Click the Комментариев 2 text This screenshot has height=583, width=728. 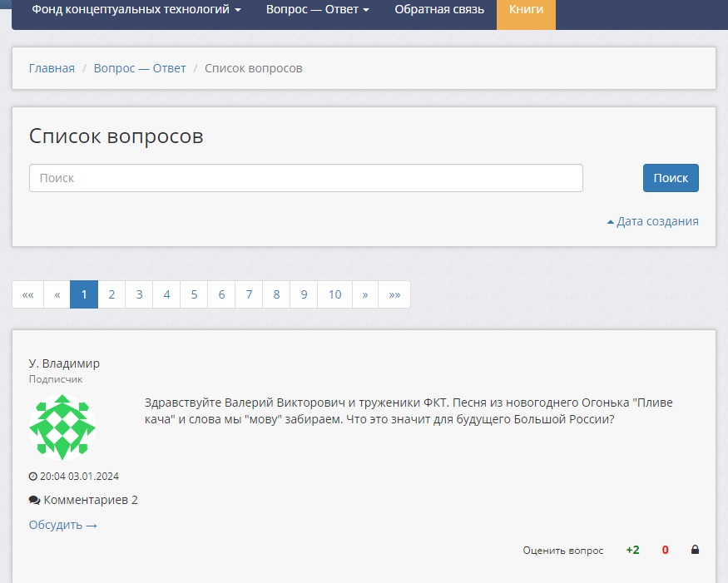91,500
